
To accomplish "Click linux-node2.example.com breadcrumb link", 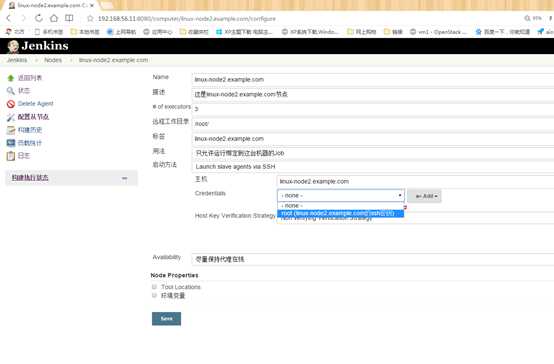I will [x=113, y=60].
